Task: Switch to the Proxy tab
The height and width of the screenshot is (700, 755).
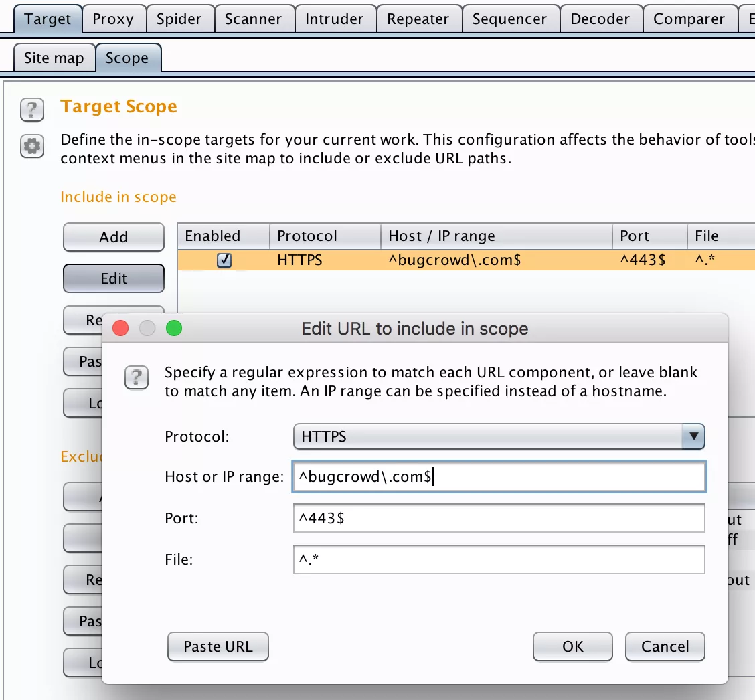Action: tap(114, 19)
